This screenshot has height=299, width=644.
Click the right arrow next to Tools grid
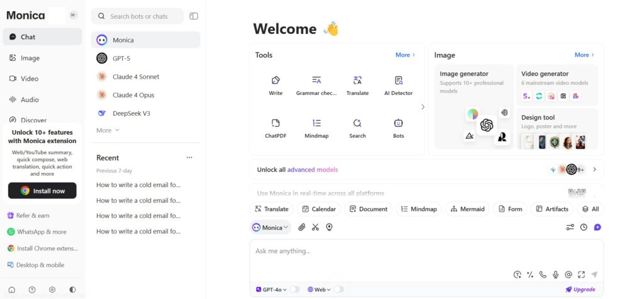click(x=423, y=107)
